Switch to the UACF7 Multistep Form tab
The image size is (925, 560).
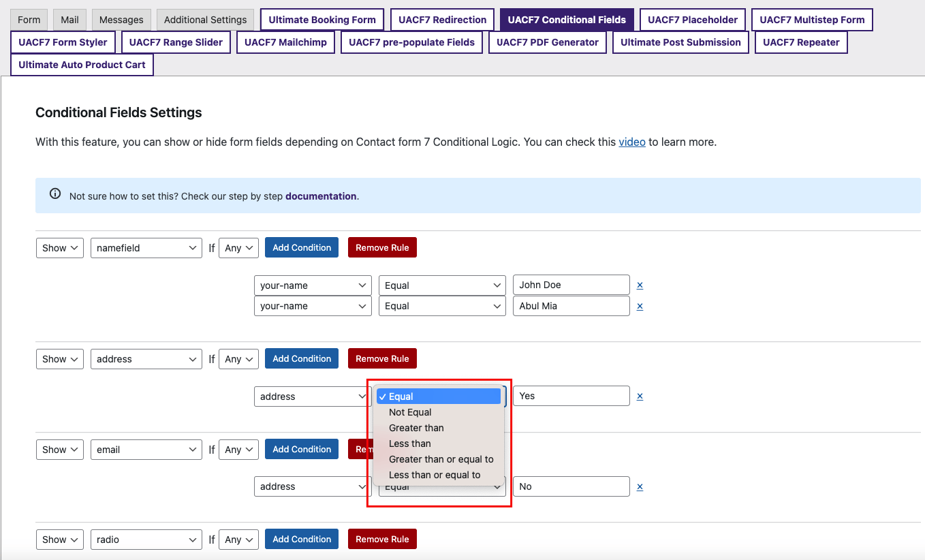811,20
